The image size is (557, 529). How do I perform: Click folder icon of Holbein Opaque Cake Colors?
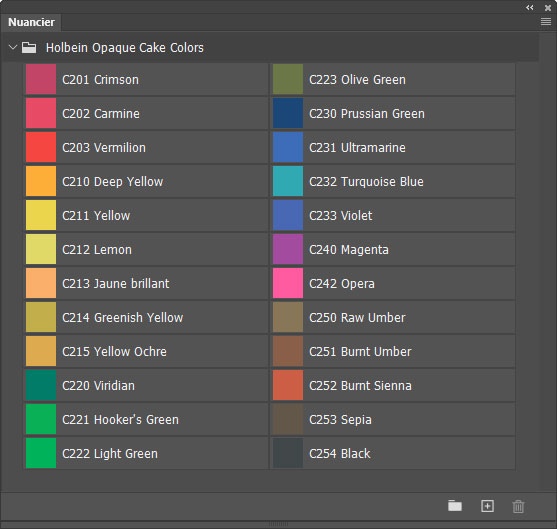point(29,47)
